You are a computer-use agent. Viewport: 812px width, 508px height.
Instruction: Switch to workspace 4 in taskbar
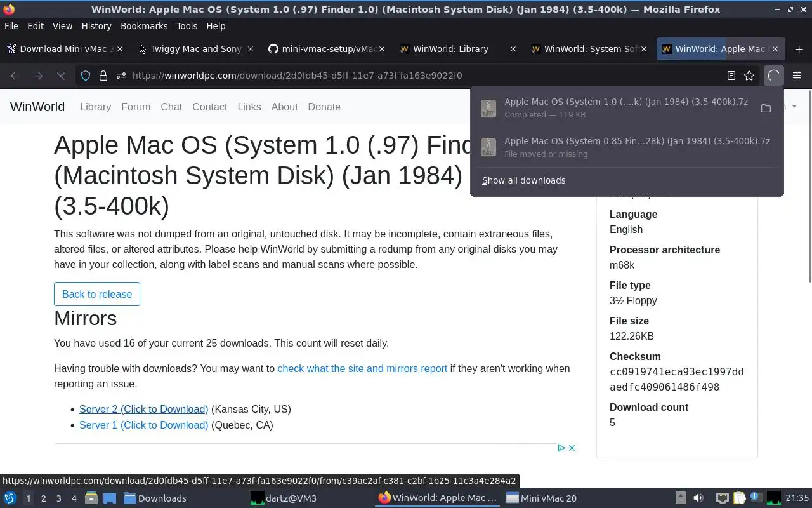(74, 498)
